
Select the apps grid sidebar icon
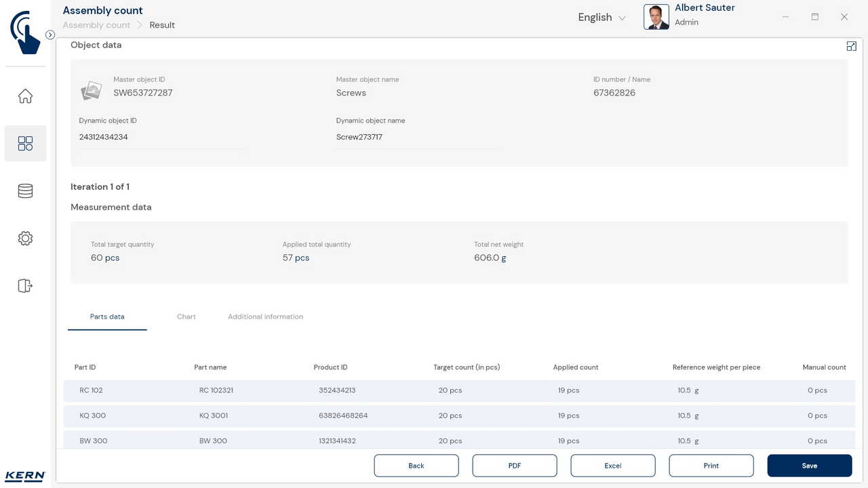[25, 143]
